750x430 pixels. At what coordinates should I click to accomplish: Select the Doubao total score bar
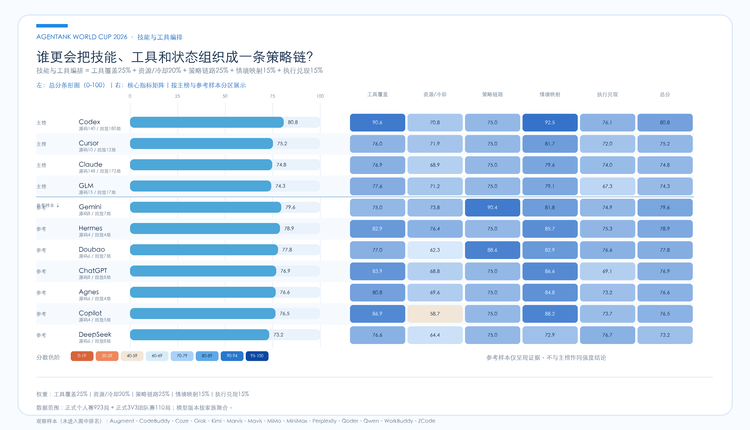tap(204, 250)
